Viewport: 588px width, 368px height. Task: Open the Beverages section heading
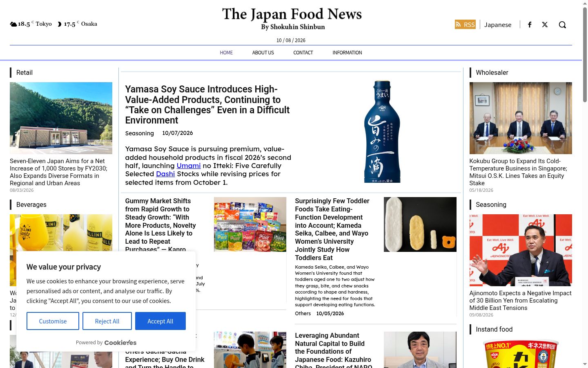coord(31,204)
